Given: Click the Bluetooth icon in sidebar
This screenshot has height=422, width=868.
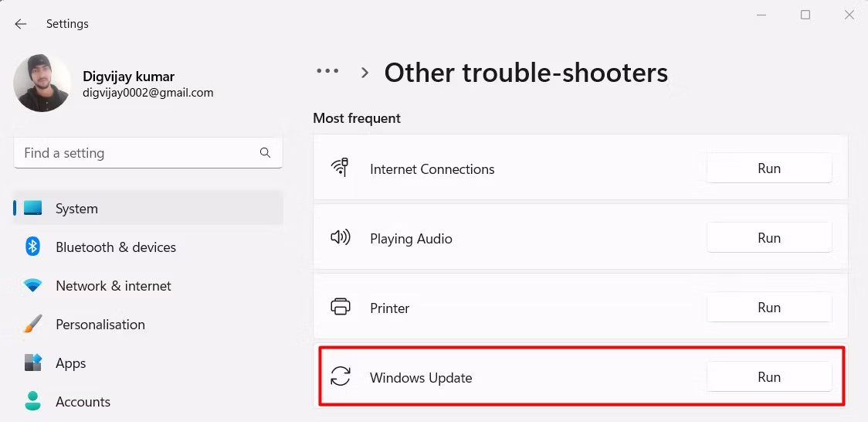Looking at the screenshot, I should click(32, 247).
